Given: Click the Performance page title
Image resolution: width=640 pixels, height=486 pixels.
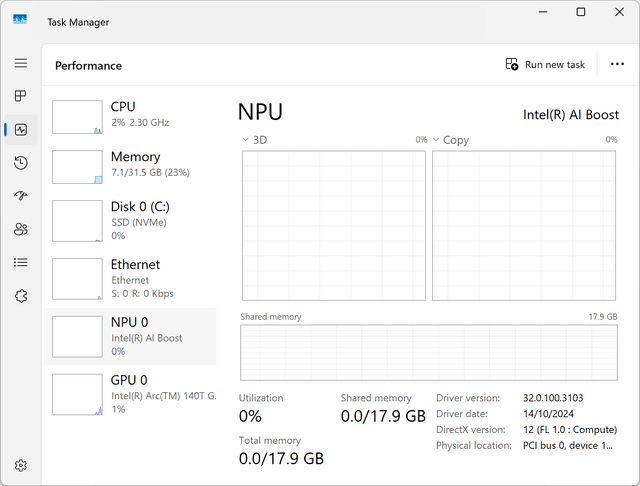Looking at the screenshot, I should pyautogui.click(x=89, y=66).
